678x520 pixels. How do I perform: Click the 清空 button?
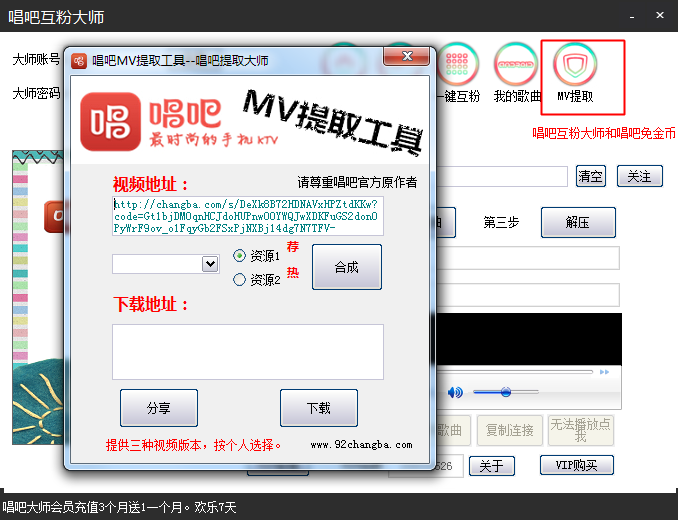pos(591,176)
